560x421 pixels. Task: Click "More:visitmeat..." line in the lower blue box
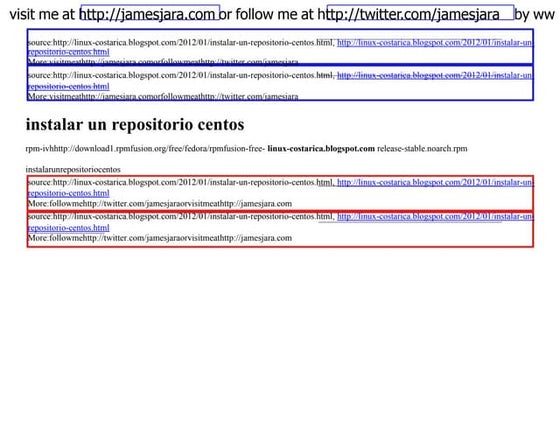[163, 96]
